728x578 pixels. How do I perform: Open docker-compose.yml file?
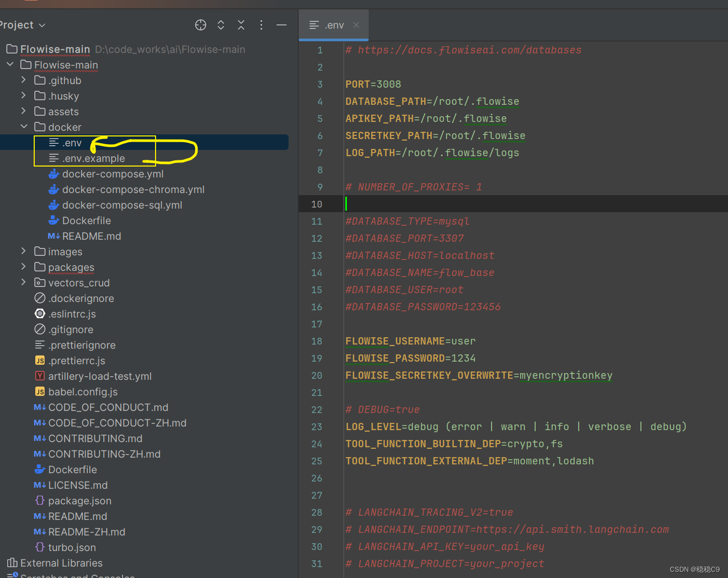[113, 174]
